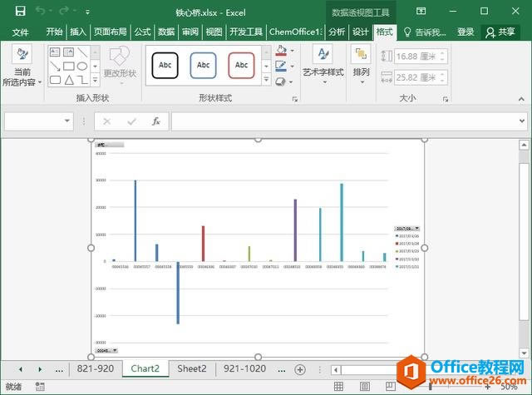The width and height of the screenshot is (532, 395).
Task: Open ribbon display options icon
Action: (x=421, y=11)
